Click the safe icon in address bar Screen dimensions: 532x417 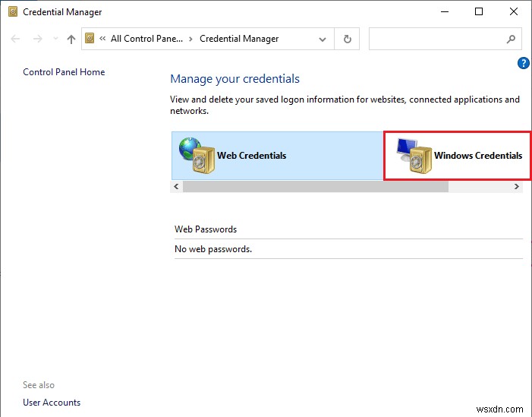tap(90, 38)
